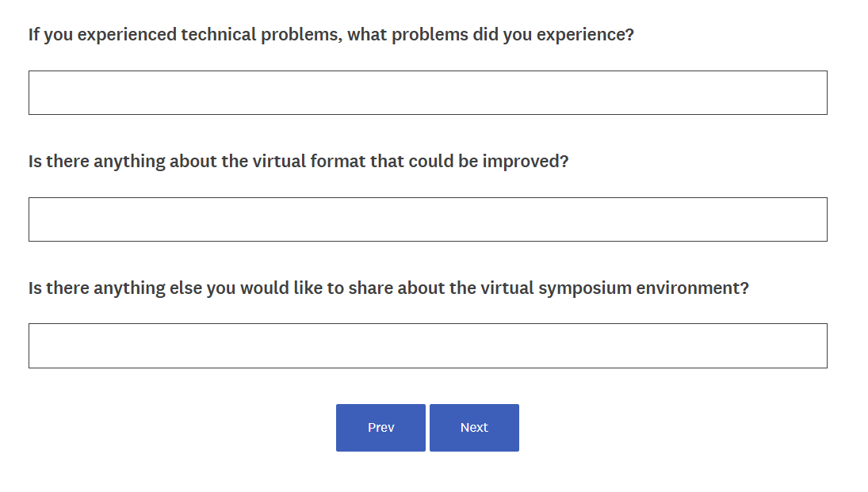Viewport: 868px width, 492px height.
Task: Click the virtual format improvement question text
Action: coord(299,162)
